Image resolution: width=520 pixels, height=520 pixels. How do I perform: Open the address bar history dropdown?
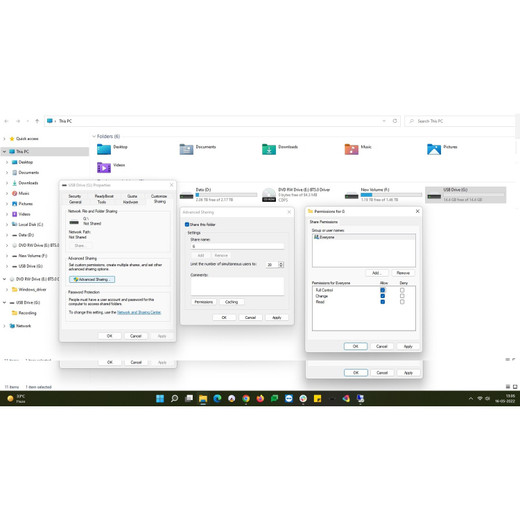384,121
